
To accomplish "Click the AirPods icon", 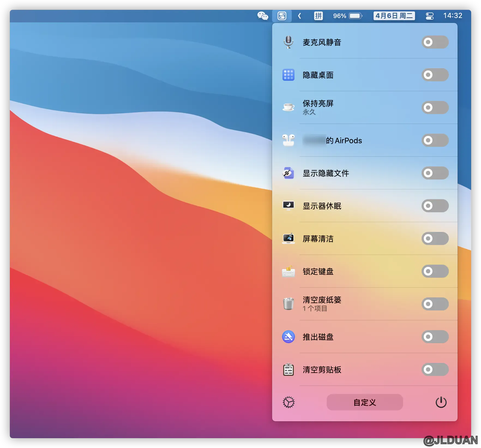I will [x=288, y=140].
